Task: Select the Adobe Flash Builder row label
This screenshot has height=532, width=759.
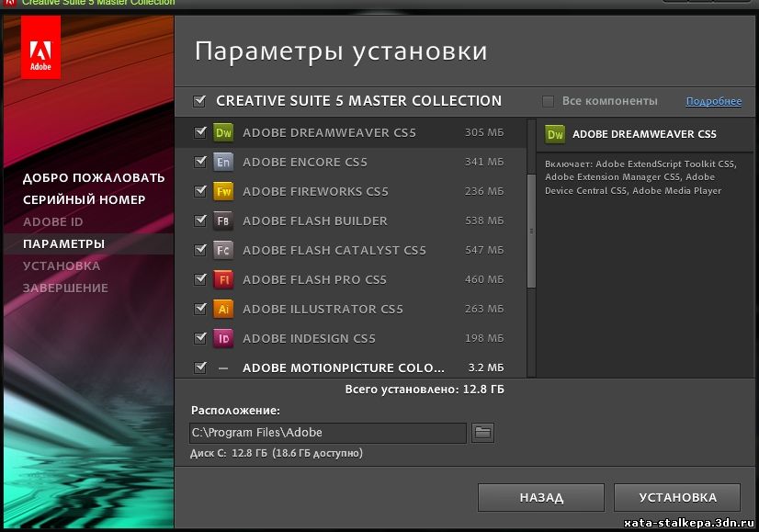Action: tap(315, 221)
